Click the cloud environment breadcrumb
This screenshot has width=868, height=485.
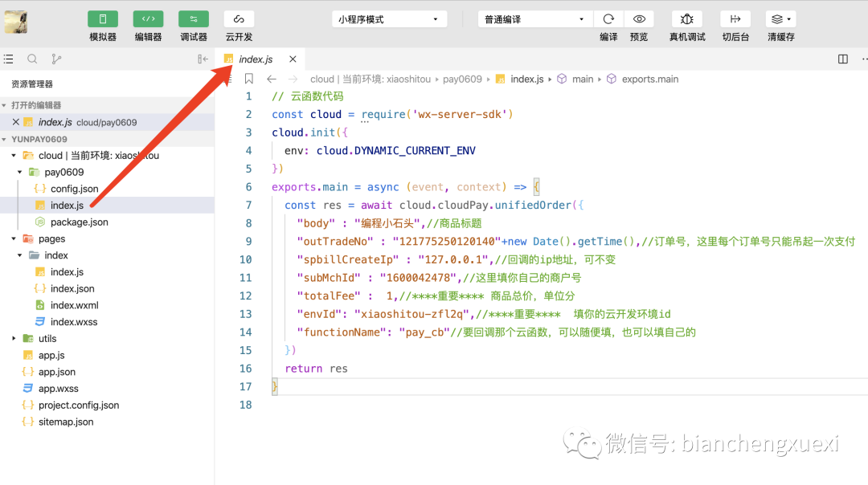click(371, 79)
